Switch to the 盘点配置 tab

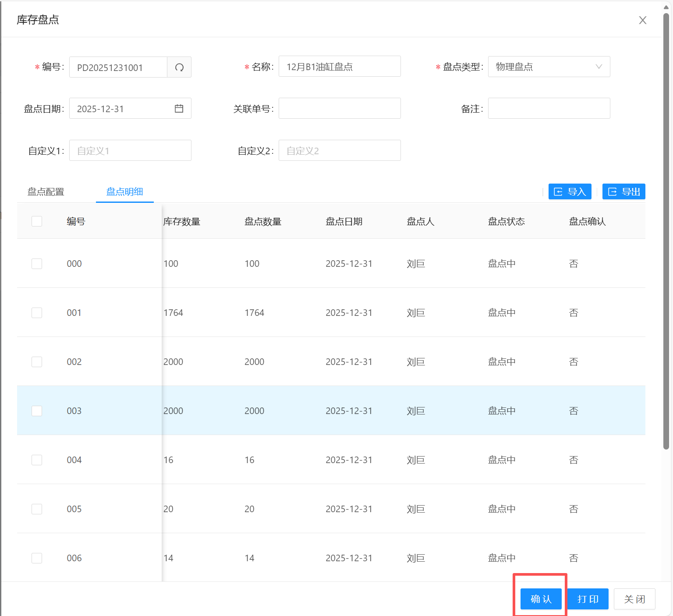pos(46,192)
